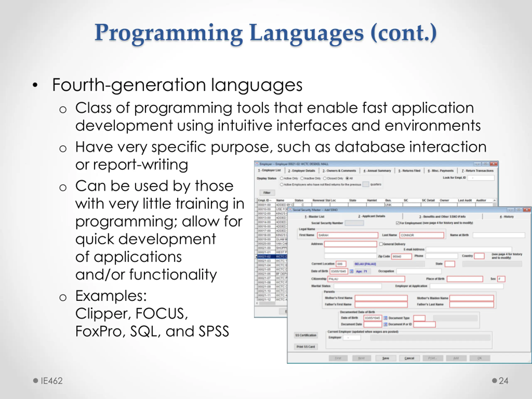Click the First Name field containing SARAH
Screen dimensions: 532x399
[x=348, y=235]
